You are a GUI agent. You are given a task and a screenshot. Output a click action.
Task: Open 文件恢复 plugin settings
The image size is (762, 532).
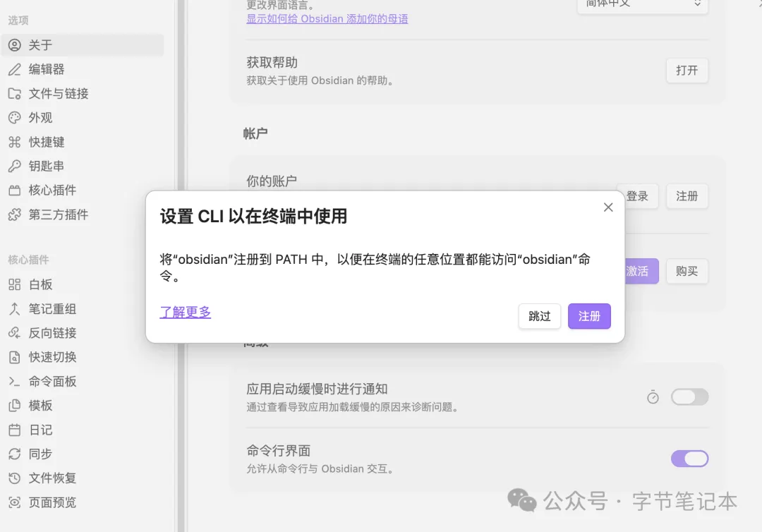[83, 478]
